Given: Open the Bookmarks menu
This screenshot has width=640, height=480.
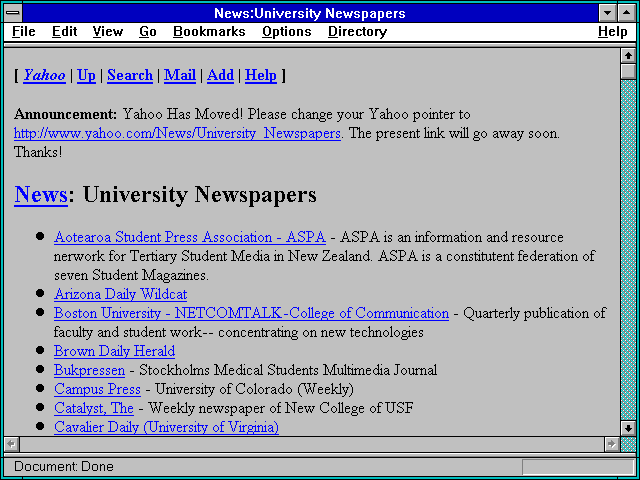Looking at the screenshot, I should click(x=209, y=32).
